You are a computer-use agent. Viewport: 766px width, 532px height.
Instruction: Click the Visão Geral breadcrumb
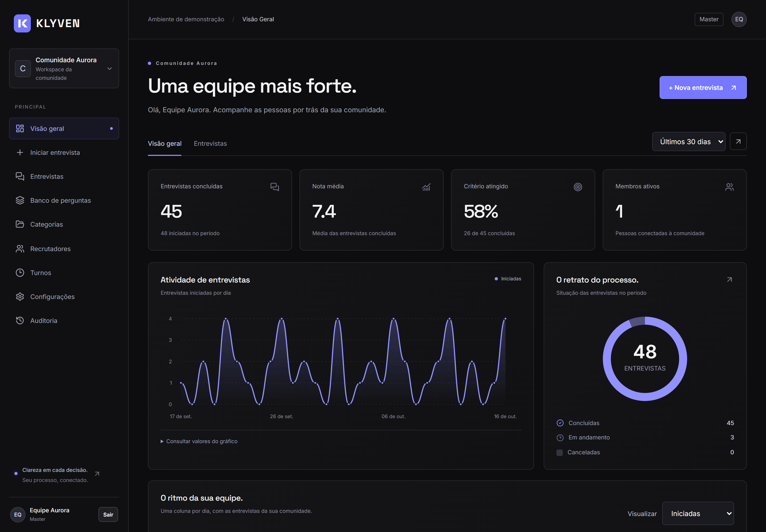click(x=258, y=19)
